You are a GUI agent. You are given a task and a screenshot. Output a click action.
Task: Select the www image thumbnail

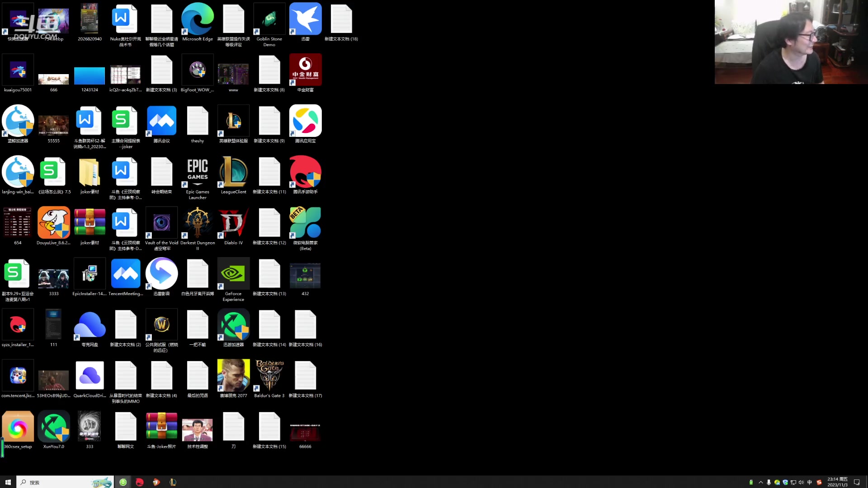coord(233,74)
